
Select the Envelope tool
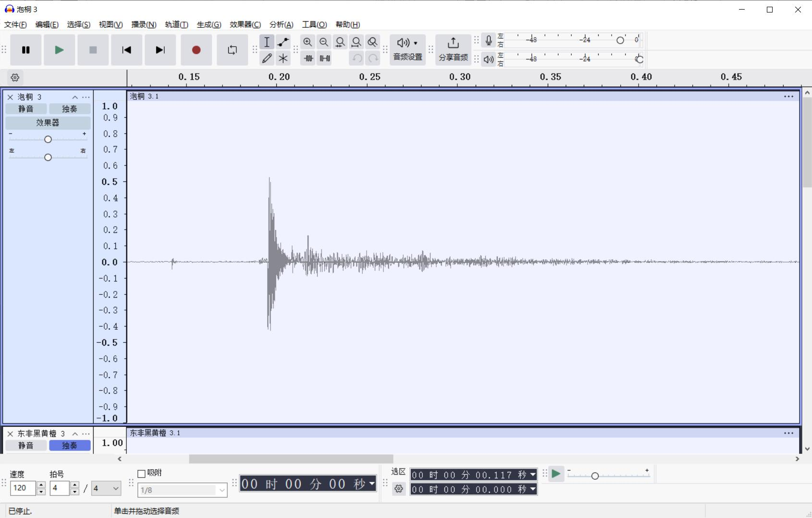click(x=283, y=42)
